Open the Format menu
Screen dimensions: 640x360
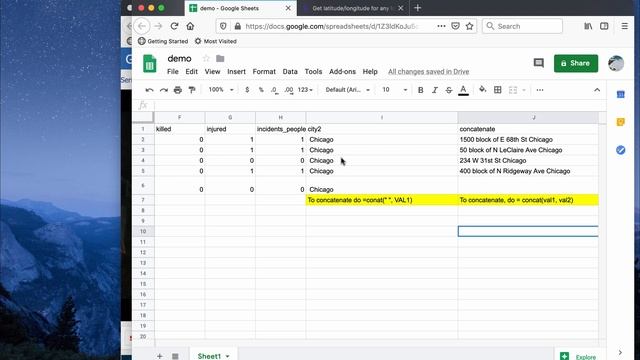[264, 71]
